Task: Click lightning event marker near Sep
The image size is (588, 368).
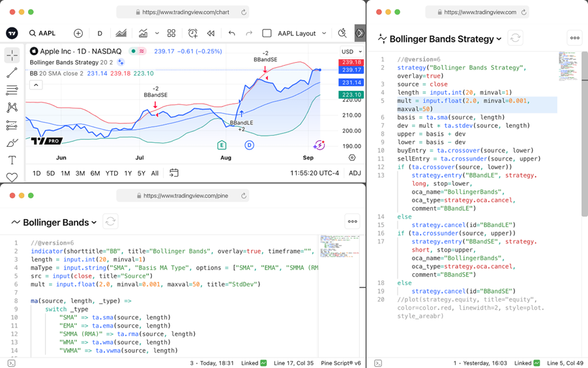Action: pyautogui.click(x=319, y=145)
